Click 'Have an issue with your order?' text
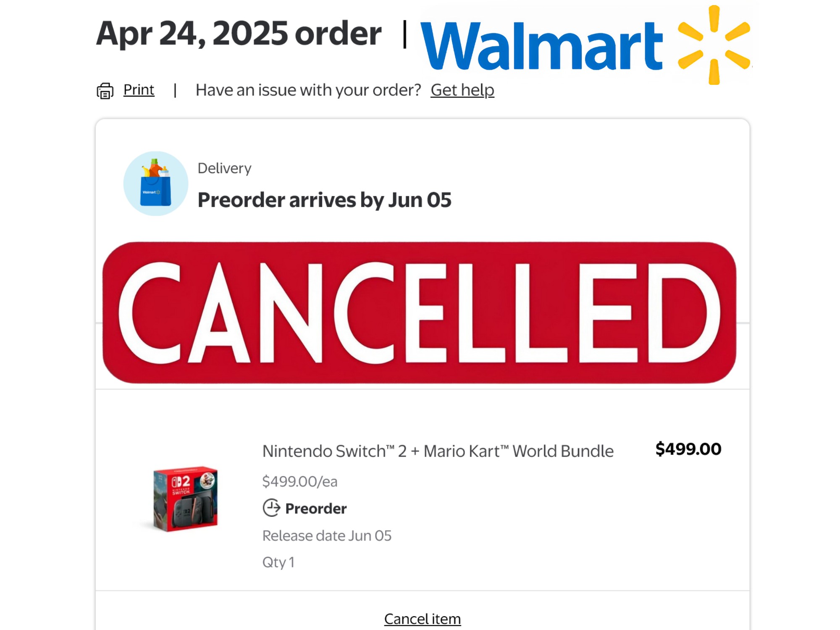 click(x=308, y=90)
